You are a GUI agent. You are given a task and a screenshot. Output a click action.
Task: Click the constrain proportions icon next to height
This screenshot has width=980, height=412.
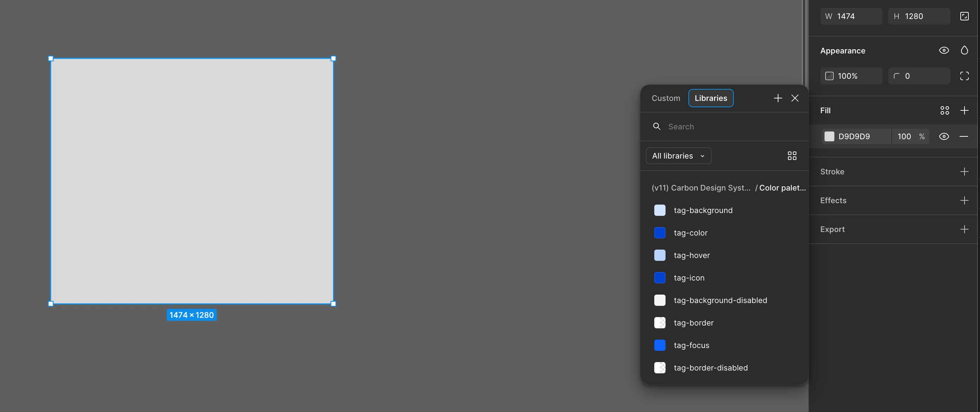click(x=964, y=16)
